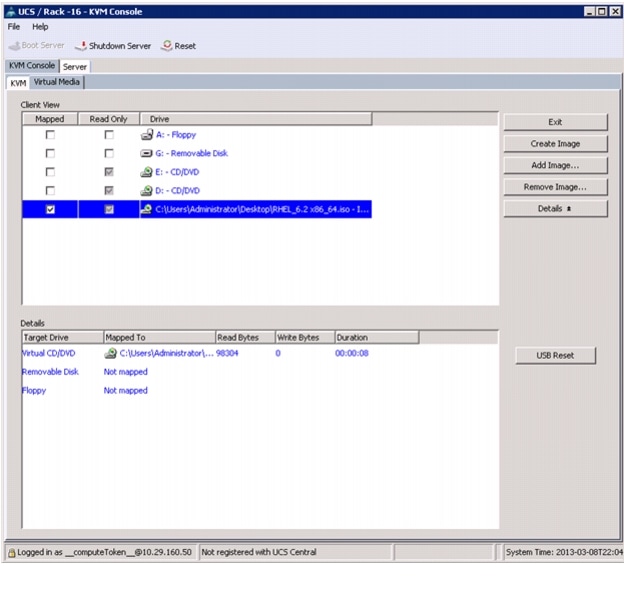The height and width of the screenshot is (590, 624).
Task: Uncheck Mapped for the RHEL ISO image
Action: [x=50, y=209]
